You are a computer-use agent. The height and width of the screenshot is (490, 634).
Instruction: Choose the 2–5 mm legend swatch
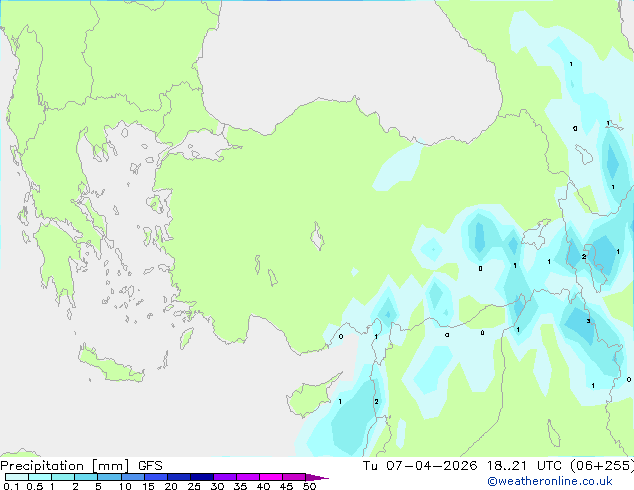click(86, 477)
